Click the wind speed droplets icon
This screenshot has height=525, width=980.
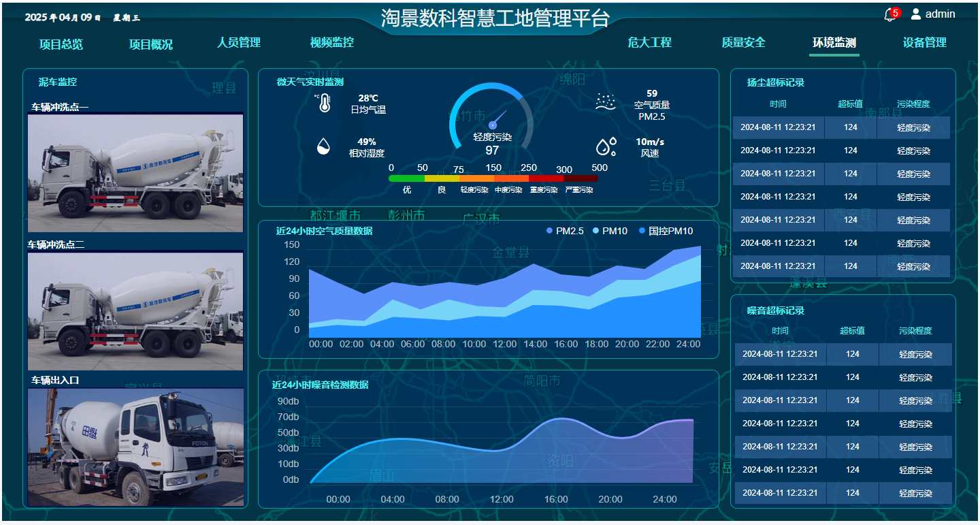pyautogui.click(x=606, y=146)
